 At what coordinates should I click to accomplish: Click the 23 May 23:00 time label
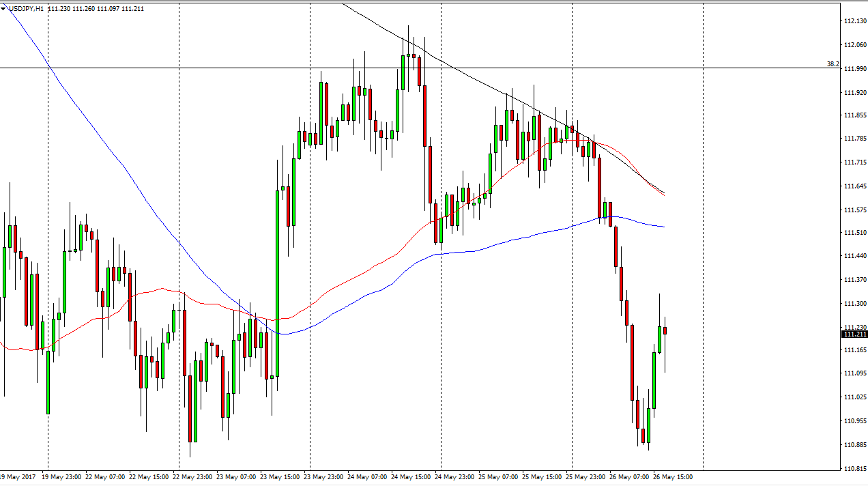pos(324,476)
